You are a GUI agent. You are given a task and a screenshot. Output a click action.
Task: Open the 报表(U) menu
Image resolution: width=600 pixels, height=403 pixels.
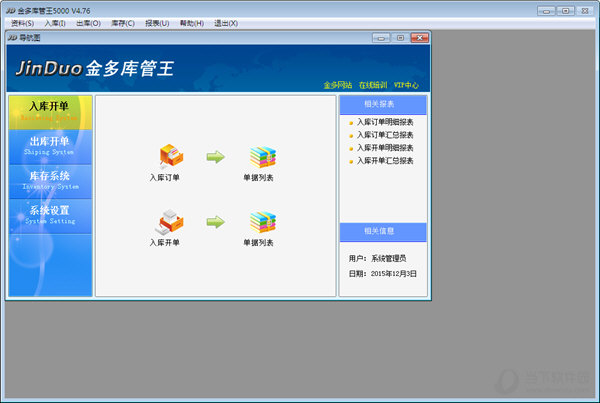[x=157, y=22]
